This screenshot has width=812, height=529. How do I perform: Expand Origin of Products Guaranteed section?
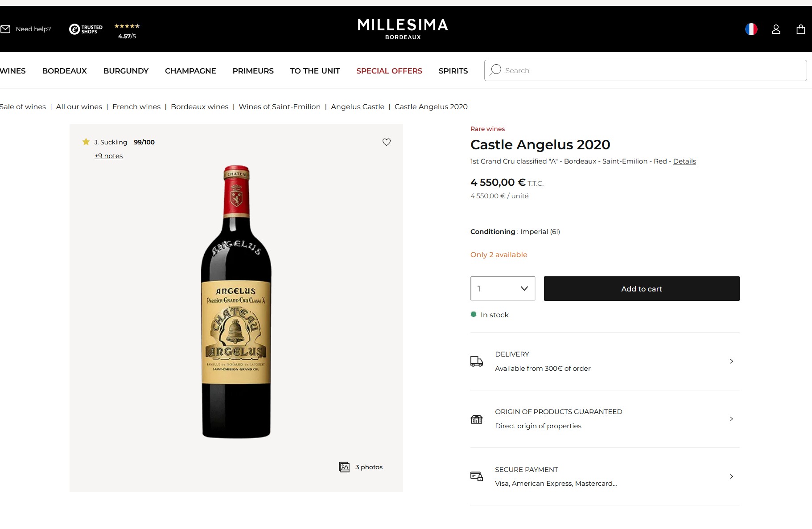pos(731,419)
